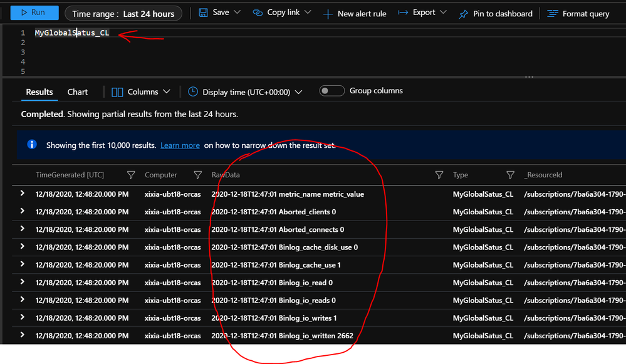Expand the metric_name metric_value row
The height and width of the screenshot is (364, 626).
(23, 194)
